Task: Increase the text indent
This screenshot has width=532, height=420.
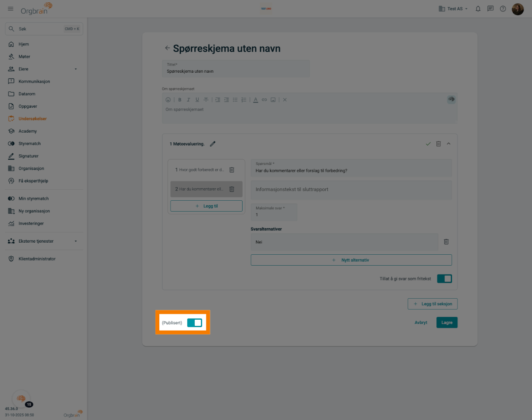Action: pyautogui.click(x=218, y=100)
